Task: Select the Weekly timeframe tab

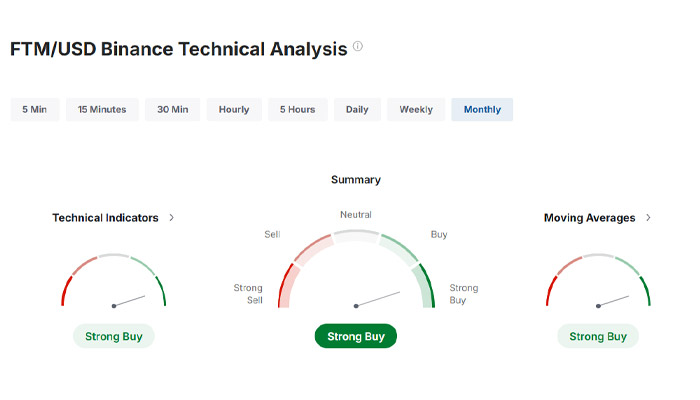Action: (x=416, y=109)
